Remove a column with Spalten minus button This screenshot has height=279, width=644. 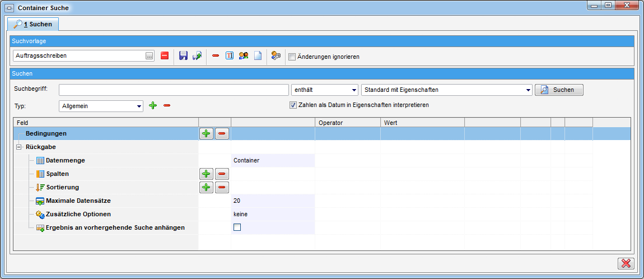tap(222, 174)
